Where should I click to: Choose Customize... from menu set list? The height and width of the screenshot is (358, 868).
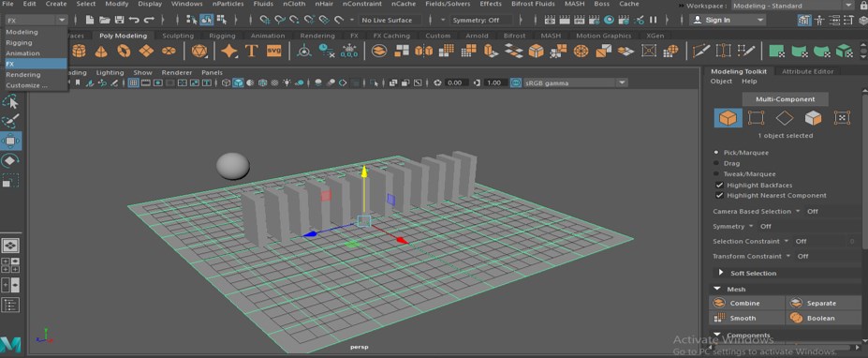tap(27, 85)
